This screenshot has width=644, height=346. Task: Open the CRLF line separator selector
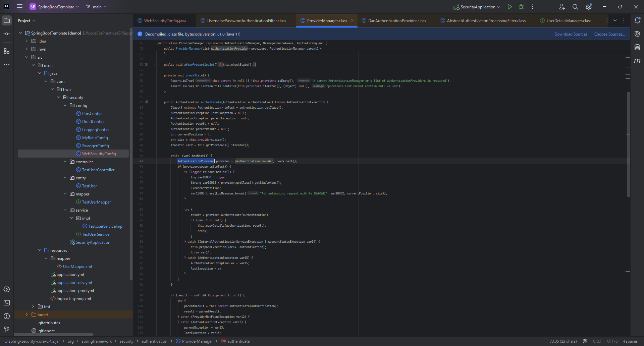tap(597, 341)
